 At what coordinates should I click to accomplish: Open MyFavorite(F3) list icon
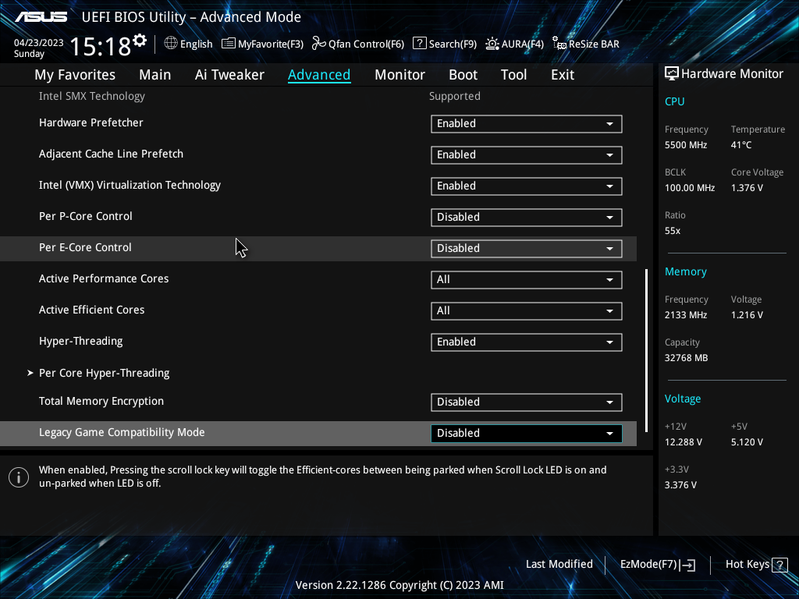(x=228, y=44)
